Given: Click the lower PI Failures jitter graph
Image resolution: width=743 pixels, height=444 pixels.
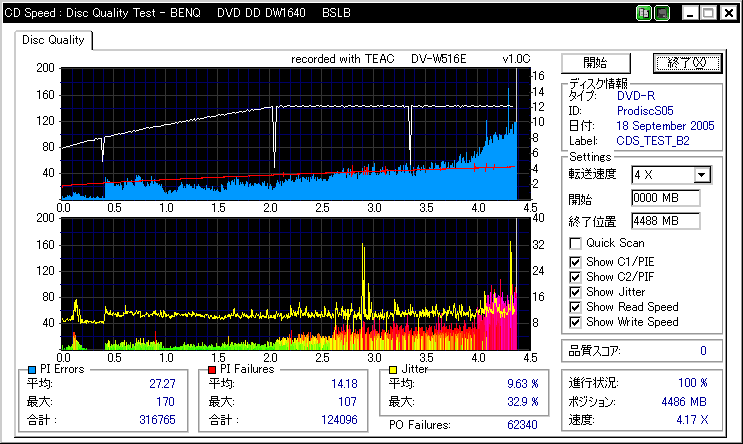Looking at the screenshot, I should tap(295, 284).
